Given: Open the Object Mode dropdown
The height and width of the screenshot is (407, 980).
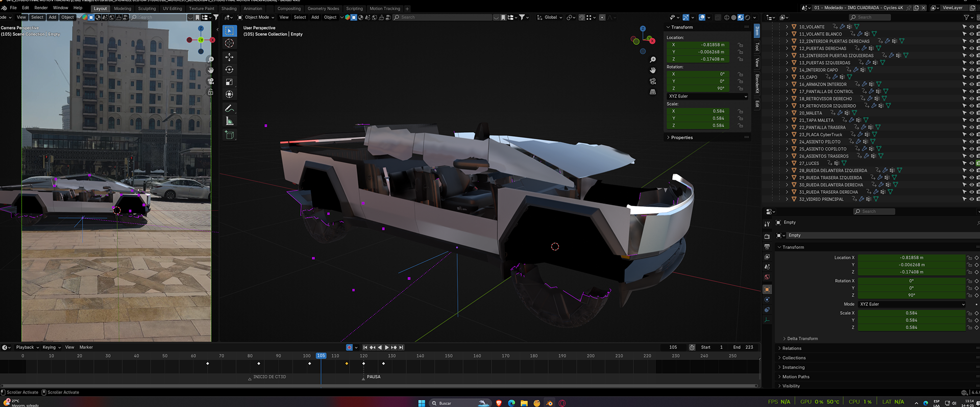Looking at the screenshot, I should (x=256, y=17).
